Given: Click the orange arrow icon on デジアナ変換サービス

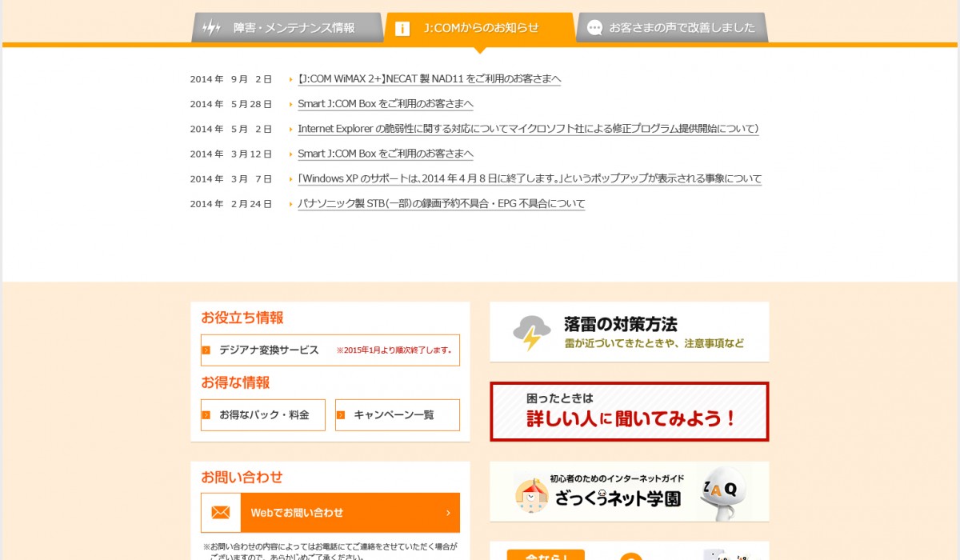Looking at the screenshot, I should coord(206,350).
